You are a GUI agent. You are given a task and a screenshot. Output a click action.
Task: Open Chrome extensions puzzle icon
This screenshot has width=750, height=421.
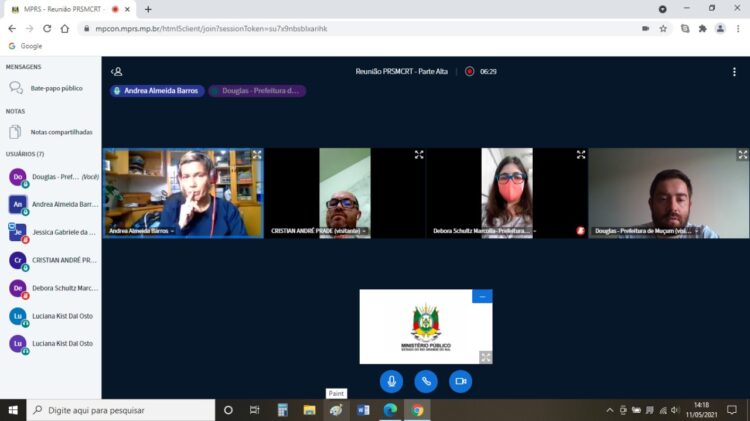702,29
